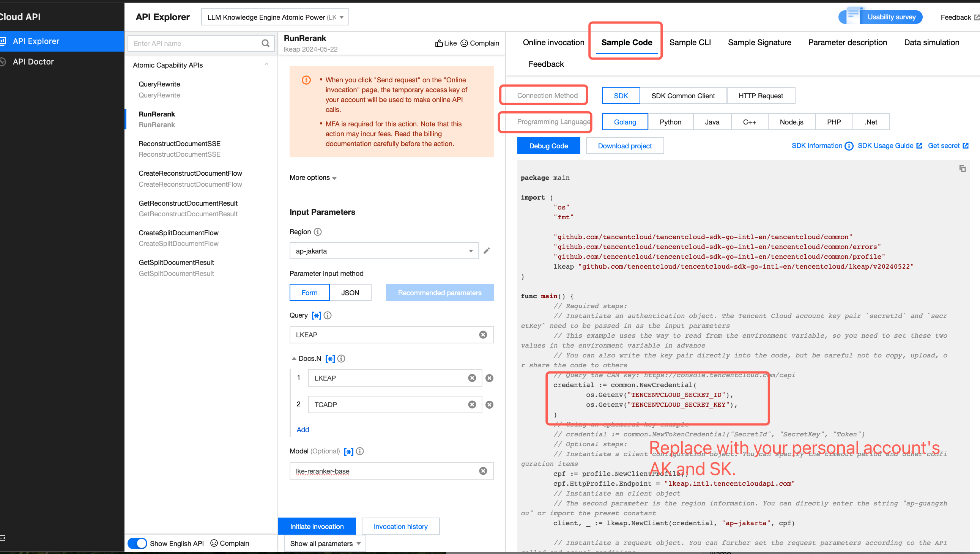The image size is (980, 554).
Task: Click the SDK Information info icon
Action: click(x=849, y=146)
